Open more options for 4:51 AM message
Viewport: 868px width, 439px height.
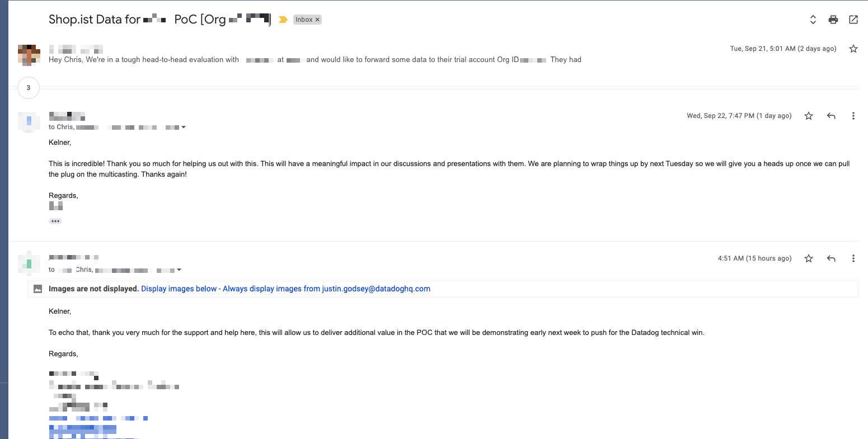point(853,258)
